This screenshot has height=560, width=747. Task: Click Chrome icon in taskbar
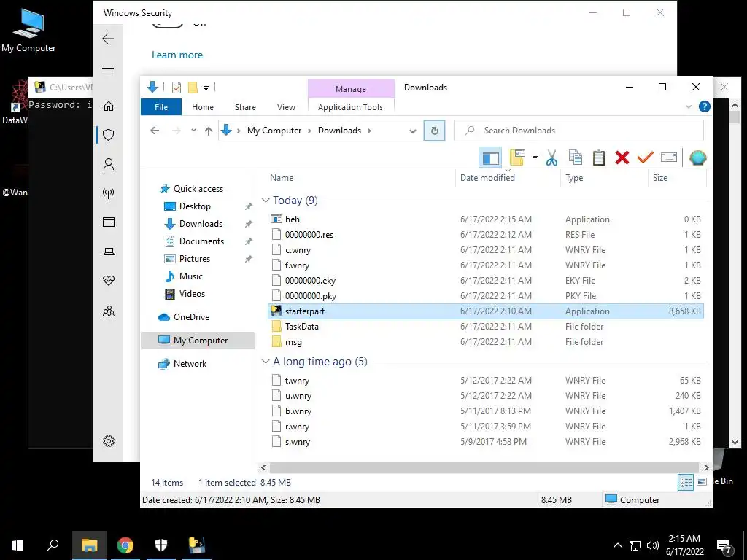coord(125,545)
